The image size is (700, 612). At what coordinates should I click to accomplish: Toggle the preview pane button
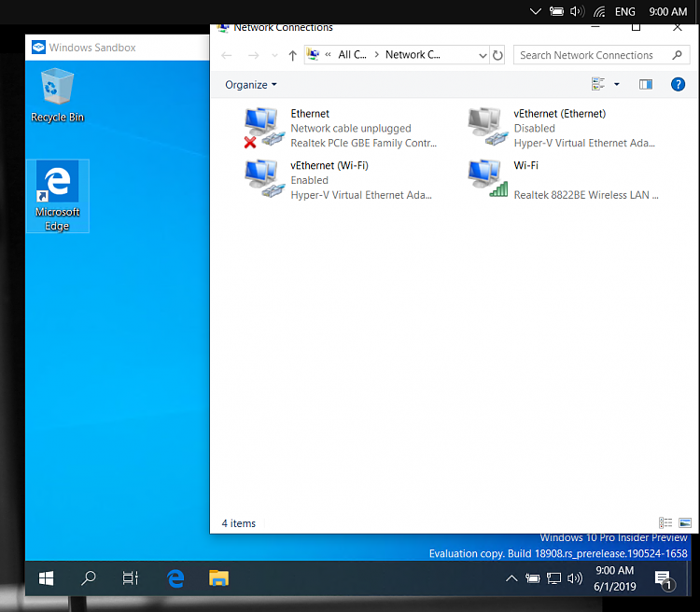[x=646, y=85]
